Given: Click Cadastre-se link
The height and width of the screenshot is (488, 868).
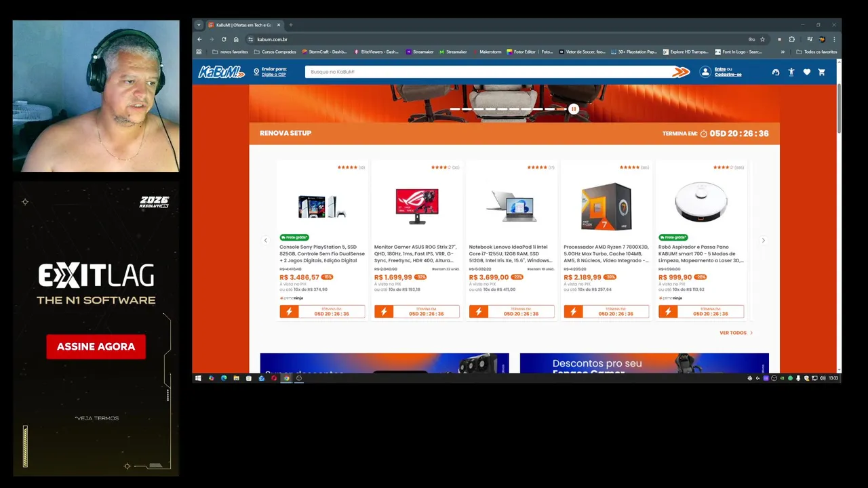Looking at the screenshot, I should click(x=728, y=75).
